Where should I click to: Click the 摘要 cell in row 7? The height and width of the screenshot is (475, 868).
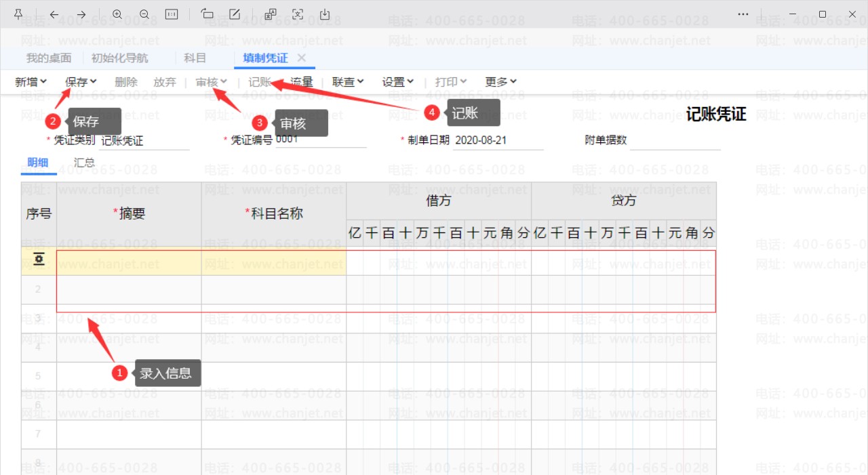129,434
